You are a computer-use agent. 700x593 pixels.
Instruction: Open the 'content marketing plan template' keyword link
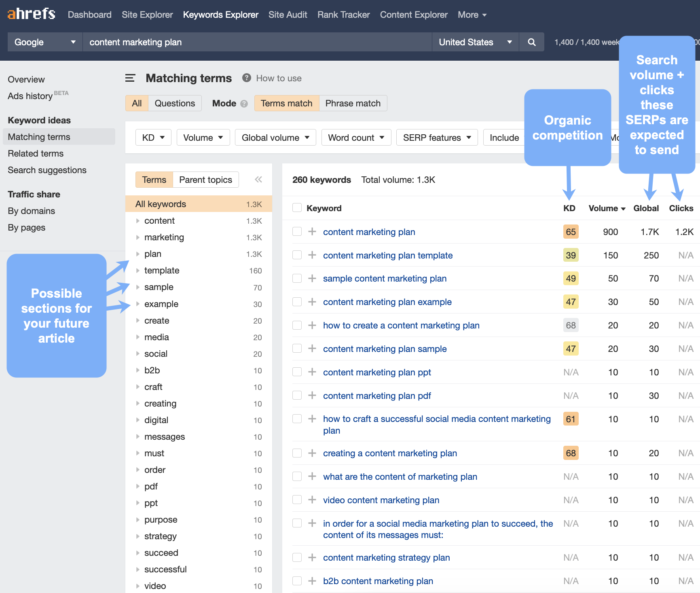[388, 255]
